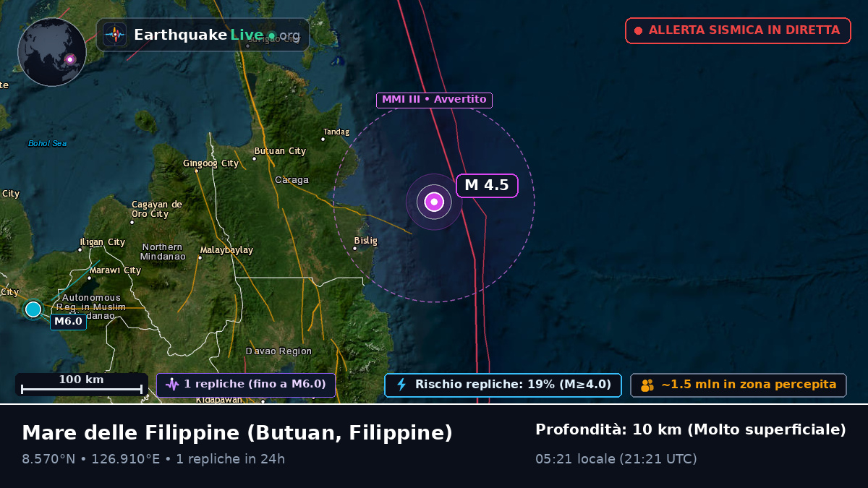Viewport: 868px width, 488px height.
Task: Select the Butuan City map label
Action: point(280,151)
